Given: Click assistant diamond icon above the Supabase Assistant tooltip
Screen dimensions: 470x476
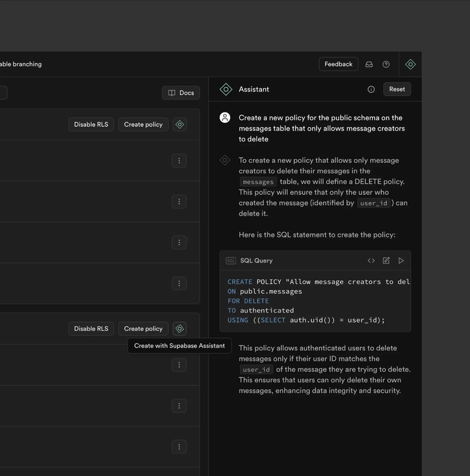Looking at the screenshot, I should tap(180, 328).
